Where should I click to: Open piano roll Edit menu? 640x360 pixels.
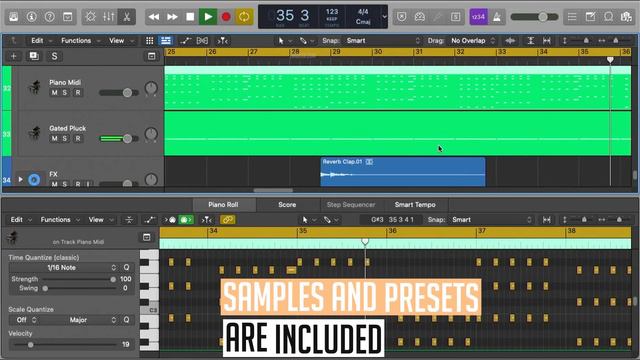pos(21,220)
